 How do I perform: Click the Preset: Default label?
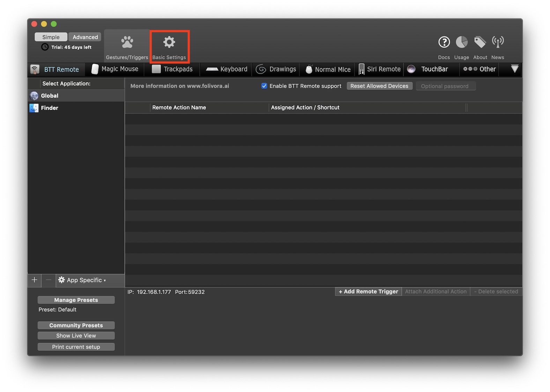pyautogui.click(x=58, y=310)
